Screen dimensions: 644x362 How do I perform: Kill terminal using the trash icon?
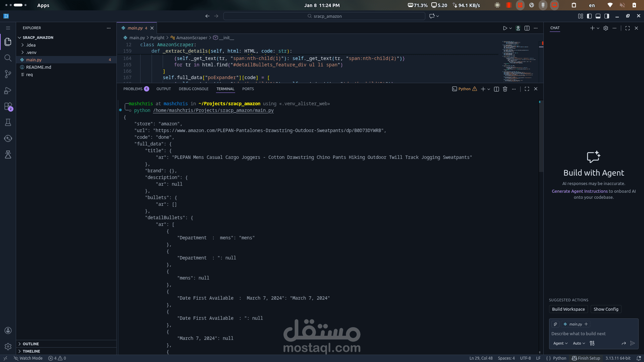click(x=505, y=89)
